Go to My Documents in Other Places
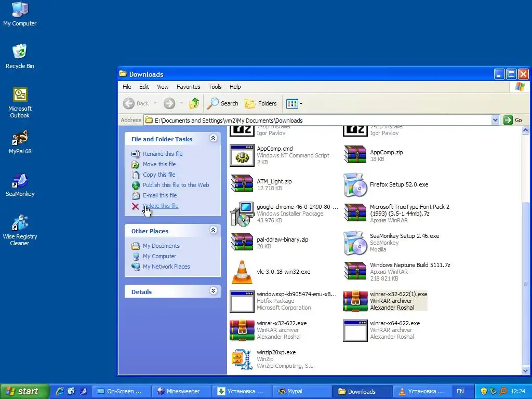 (x=161, y=246)
